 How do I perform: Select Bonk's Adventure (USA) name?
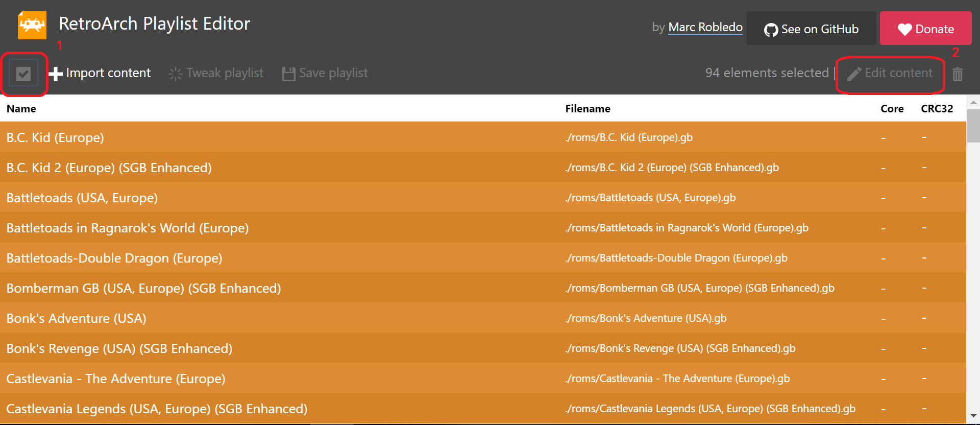coord(76,318)
